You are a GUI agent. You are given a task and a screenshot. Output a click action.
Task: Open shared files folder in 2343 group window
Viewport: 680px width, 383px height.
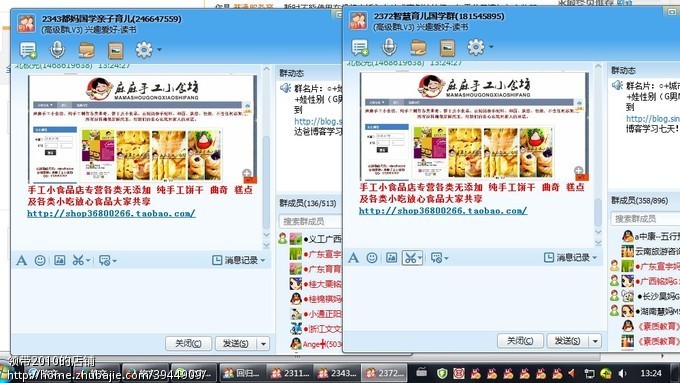87,50
